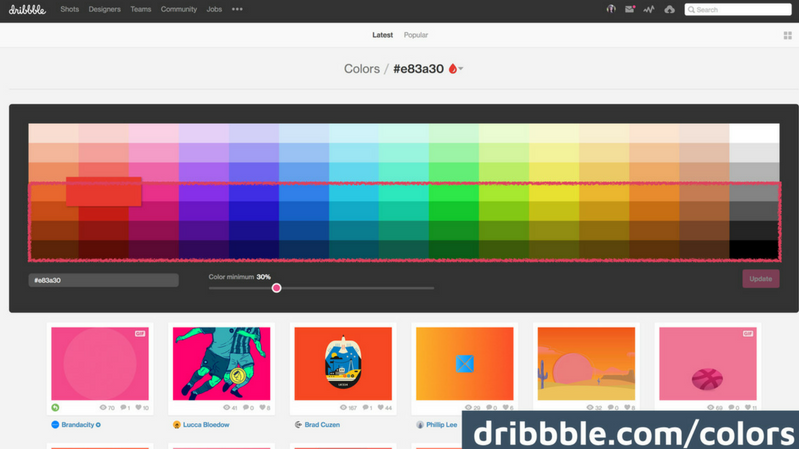The width and height of the screenshot is (799, 449).
Task: Open the orange gradient blue square thumbnail
Action: click(465, 363)
